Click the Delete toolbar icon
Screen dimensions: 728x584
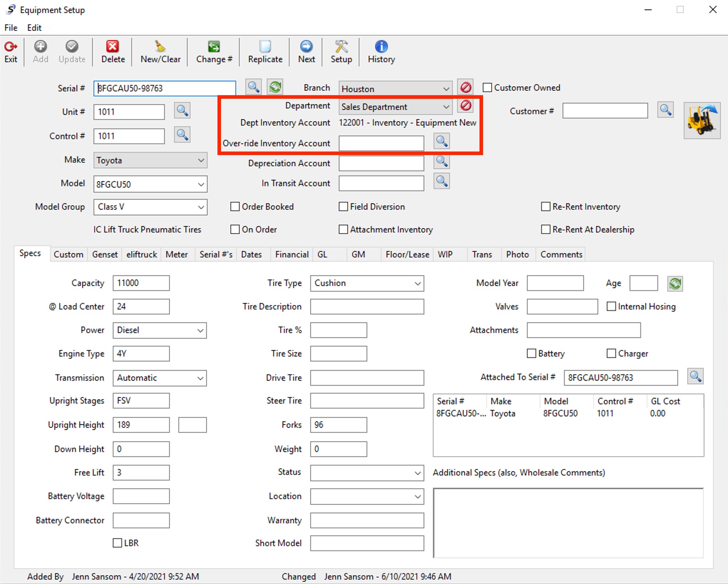click(113, 47)
